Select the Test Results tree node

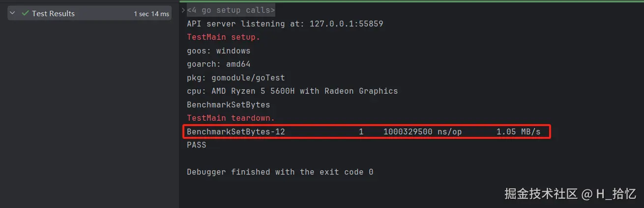point(53,14)
